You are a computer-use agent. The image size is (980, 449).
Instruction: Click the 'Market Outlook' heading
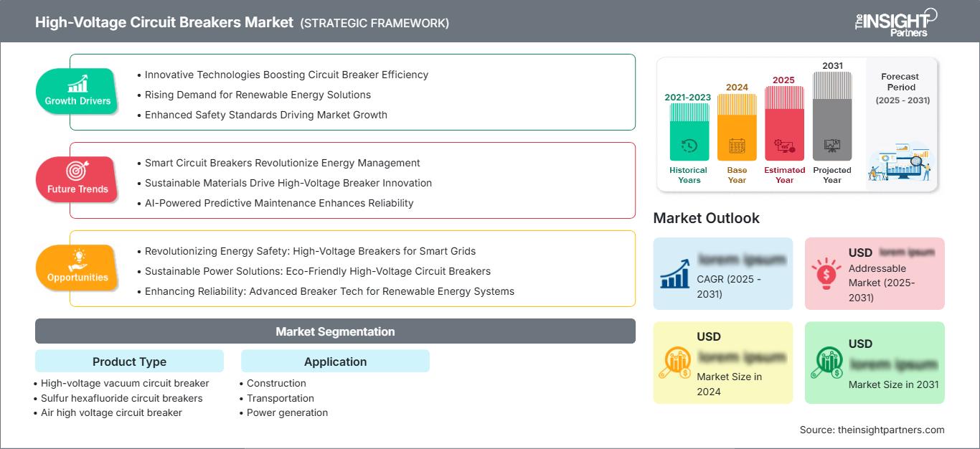(x=706, y=218)
